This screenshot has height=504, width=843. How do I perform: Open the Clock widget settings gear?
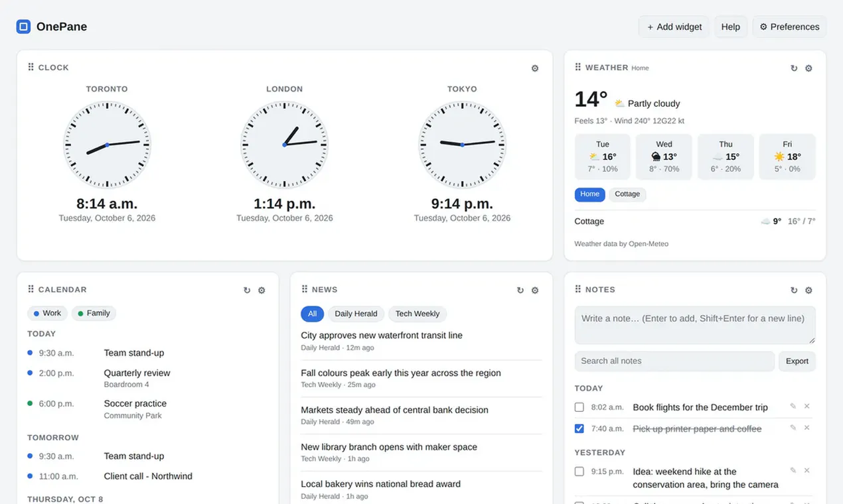click(535, 68)
